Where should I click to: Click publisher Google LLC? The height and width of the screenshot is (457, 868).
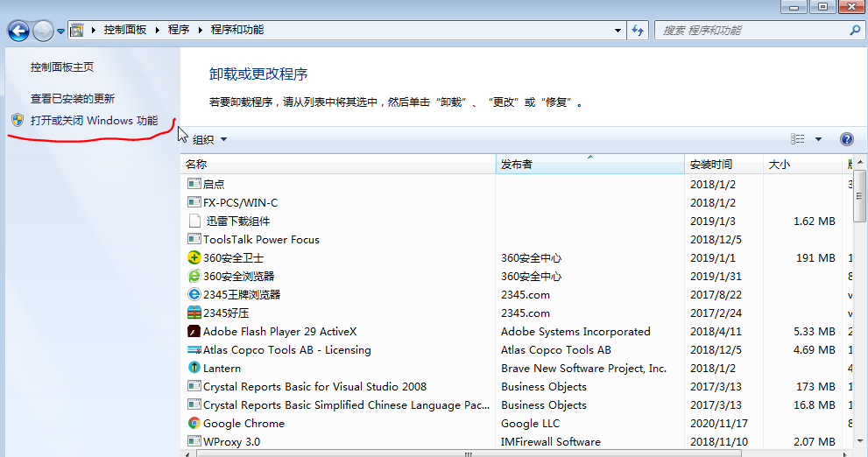pos(530,423)
